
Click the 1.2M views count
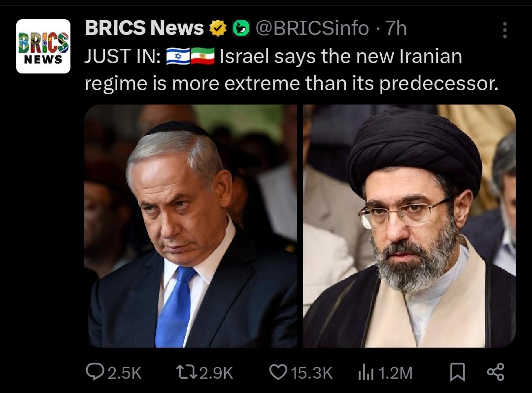395,373
